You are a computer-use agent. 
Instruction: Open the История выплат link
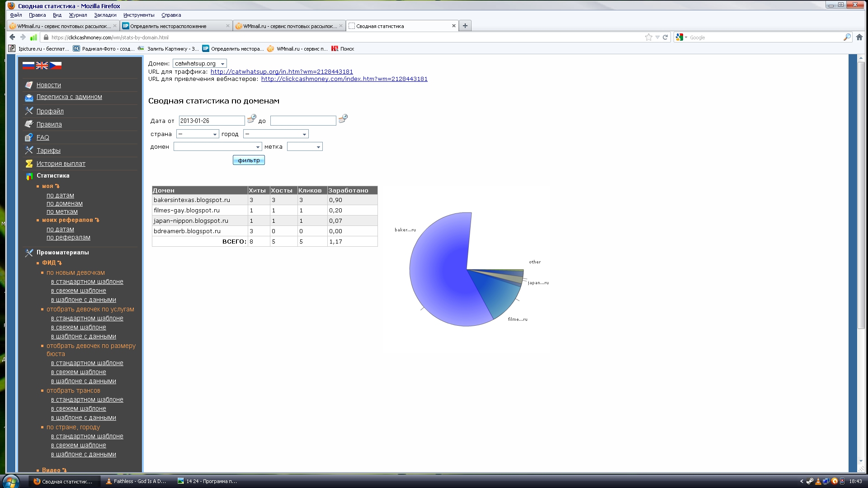pyautogui.click(x=61, y=164)
